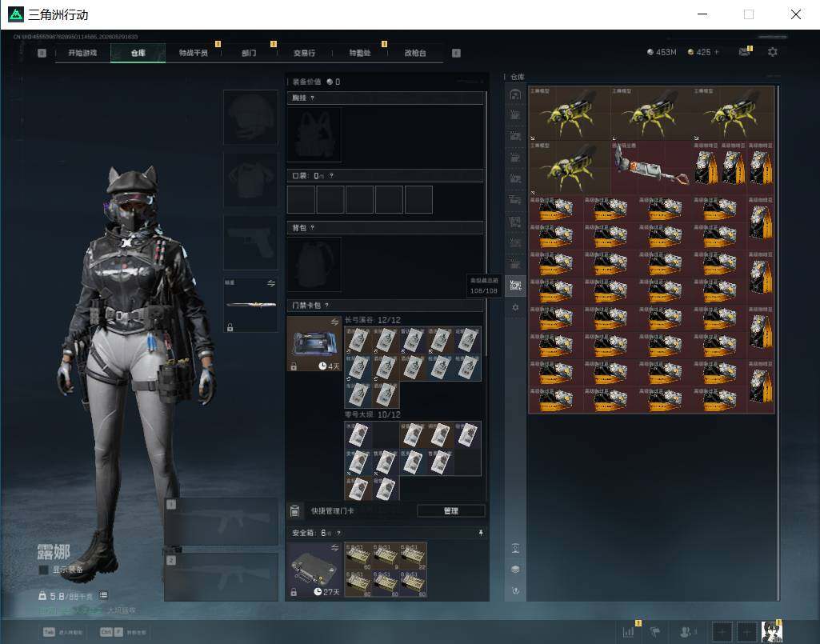Select the mechanical arm item in warehouse
The width and height of the screenshot is (820, 644).
(651, 167)
